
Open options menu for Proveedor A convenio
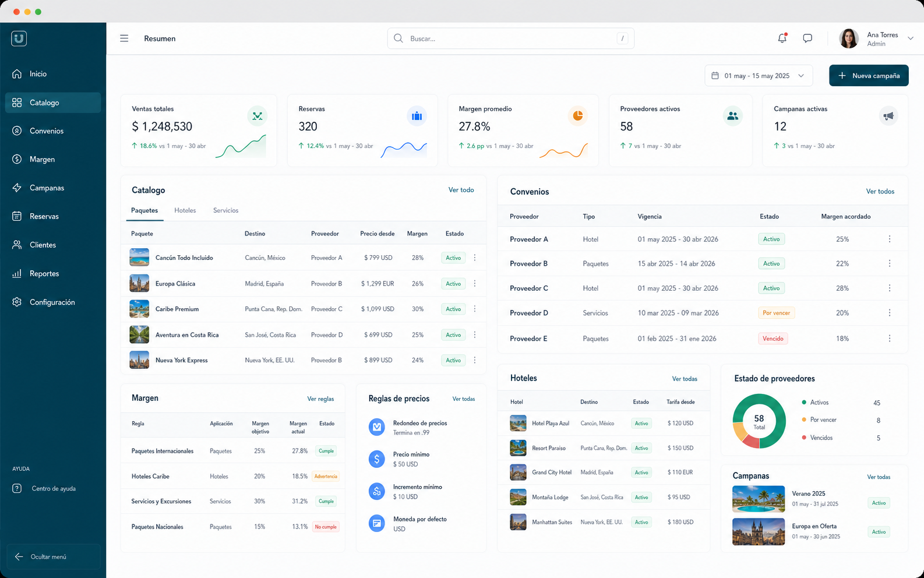pos(890,239)
